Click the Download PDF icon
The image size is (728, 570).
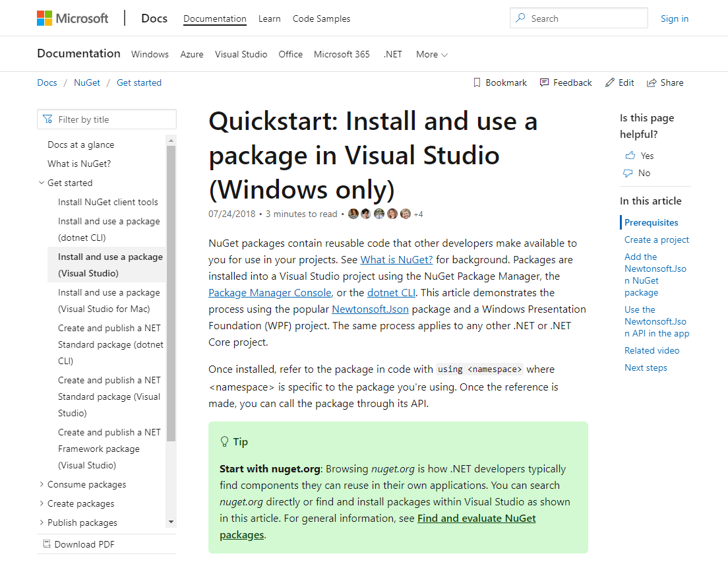pos(46,544)
